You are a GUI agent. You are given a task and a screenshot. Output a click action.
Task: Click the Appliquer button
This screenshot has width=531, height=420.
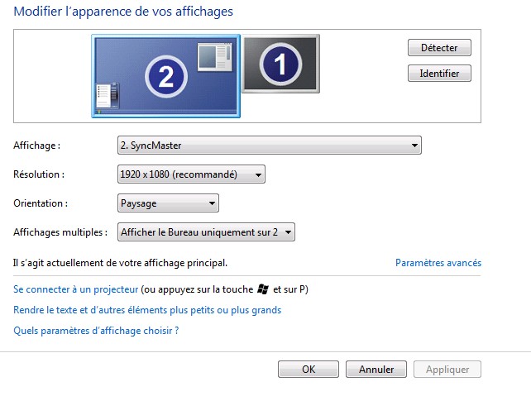(447, 370)
